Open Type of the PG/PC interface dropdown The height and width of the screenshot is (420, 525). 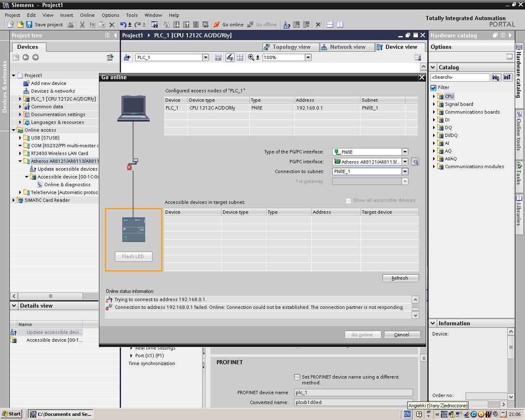coord(405,152)
